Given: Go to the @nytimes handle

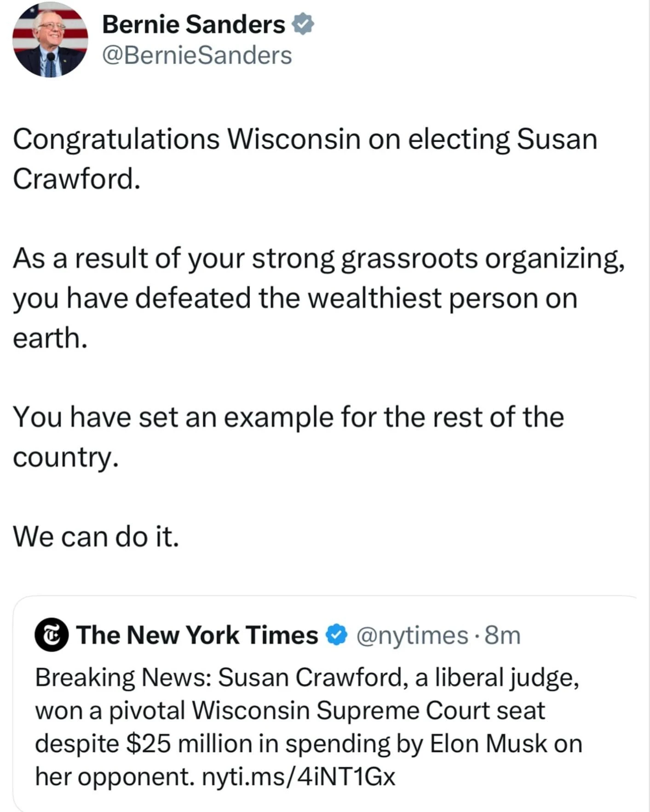Looking at the screenshot, I should point(412,636).
